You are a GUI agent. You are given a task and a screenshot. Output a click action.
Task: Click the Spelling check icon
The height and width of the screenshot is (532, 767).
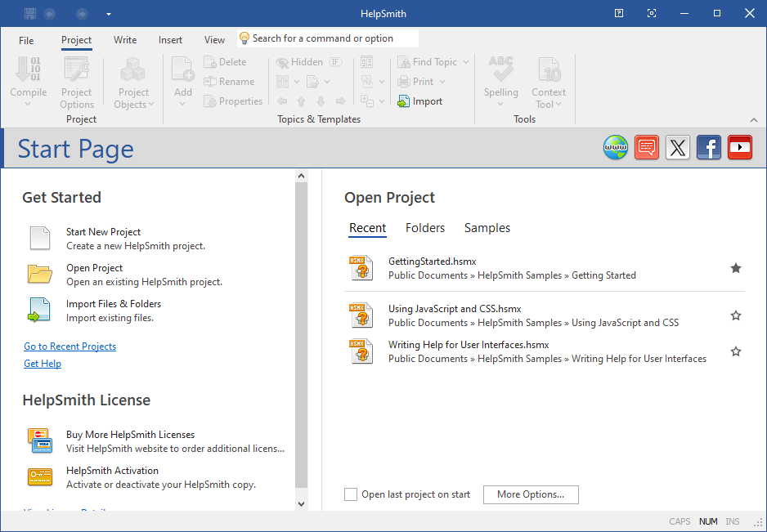(x=500, y=69)
